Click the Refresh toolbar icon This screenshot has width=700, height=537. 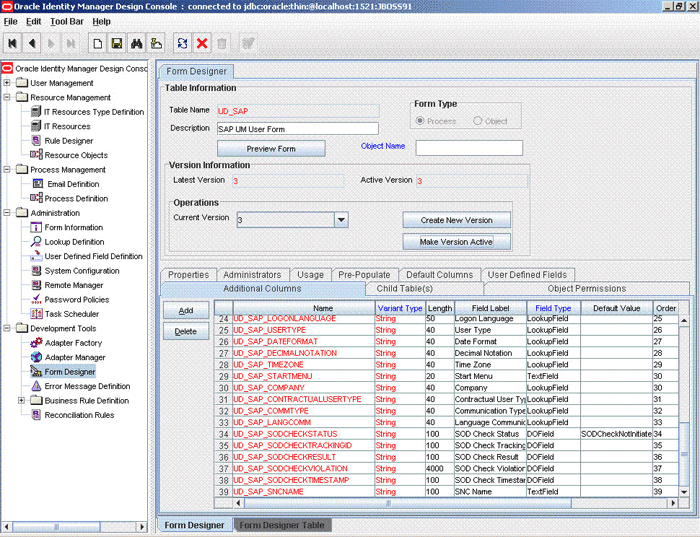182,43
